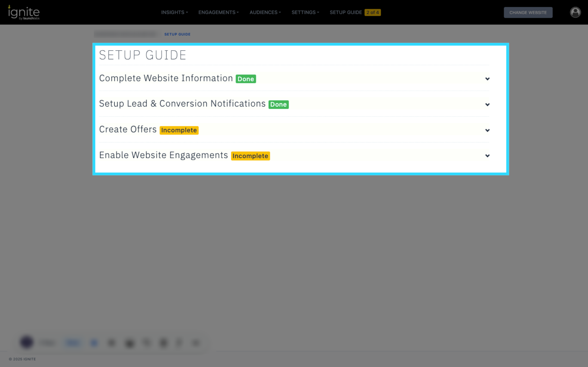Click the Incomplete badge next to Create Offers

click(179, 130)
